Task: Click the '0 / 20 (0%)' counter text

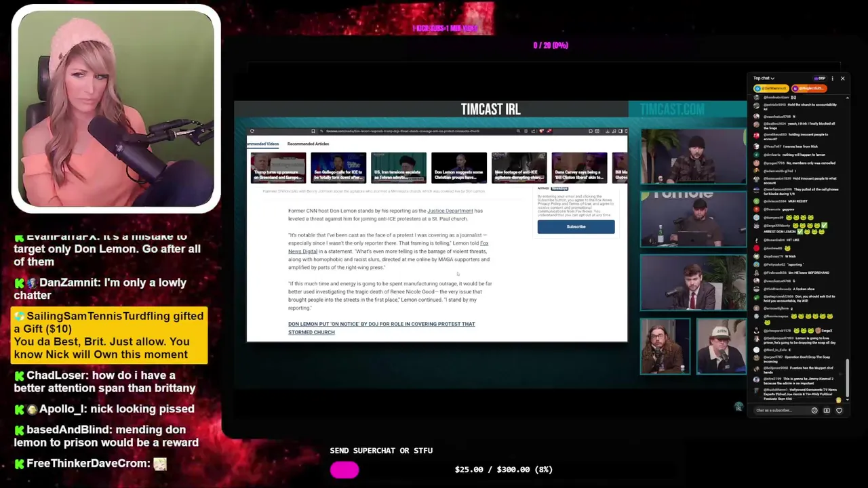Action: pos(551,45)
